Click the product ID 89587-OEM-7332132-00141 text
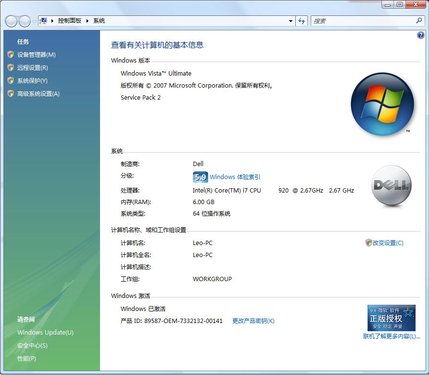Screen dimensions: 429x375 point(183,321)
